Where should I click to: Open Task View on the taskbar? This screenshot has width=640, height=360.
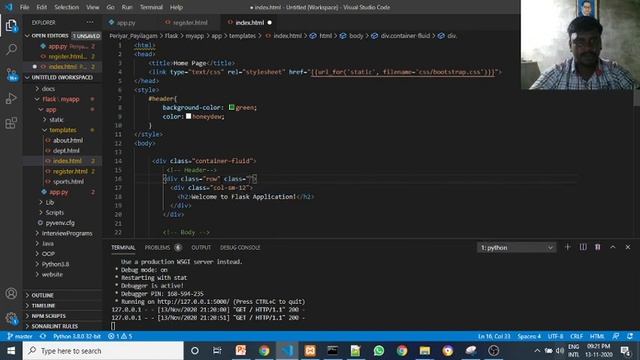217,351
